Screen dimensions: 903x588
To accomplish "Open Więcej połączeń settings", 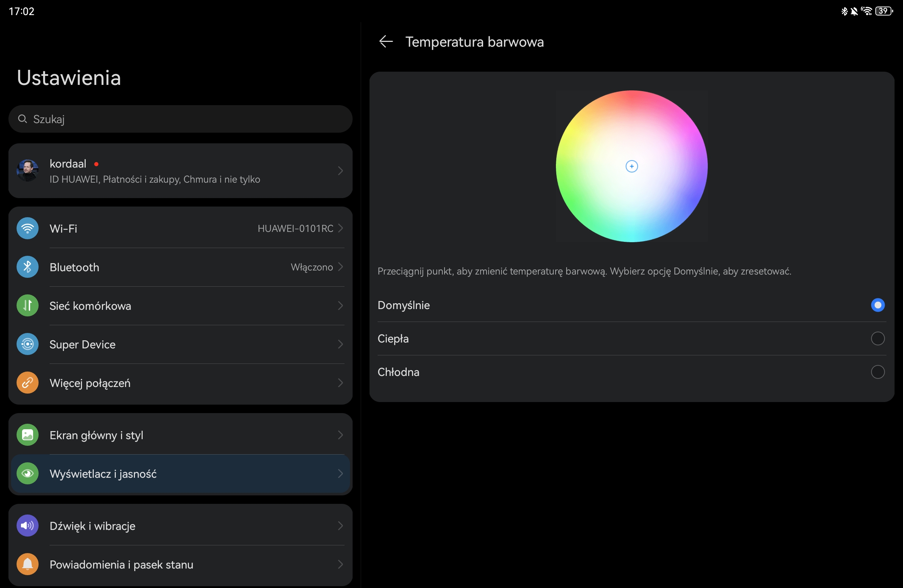I will point(180,383).
